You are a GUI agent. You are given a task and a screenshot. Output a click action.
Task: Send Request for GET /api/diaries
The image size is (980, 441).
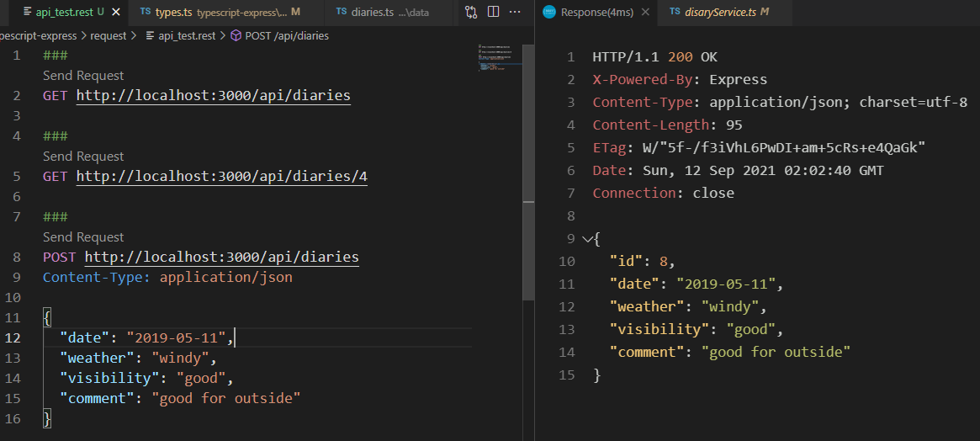pyautogui.click(x=83, y=76)
